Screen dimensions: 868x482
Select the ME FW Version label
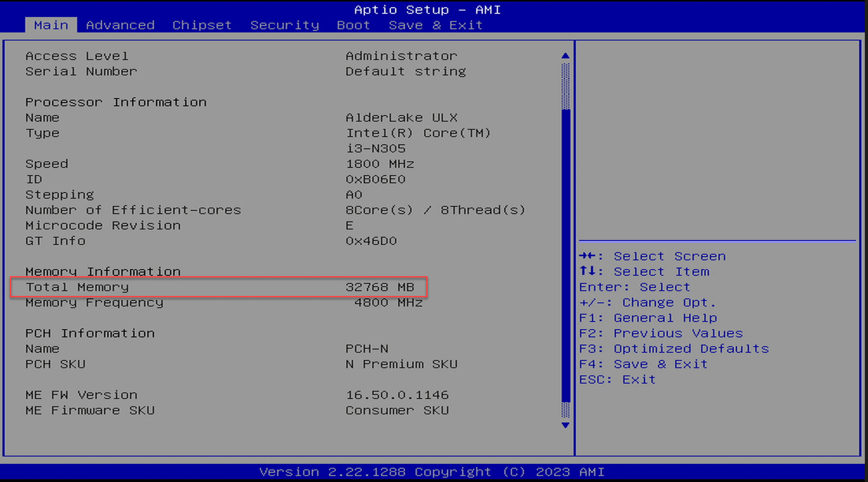pyautogui.click(x=81, y=395)
